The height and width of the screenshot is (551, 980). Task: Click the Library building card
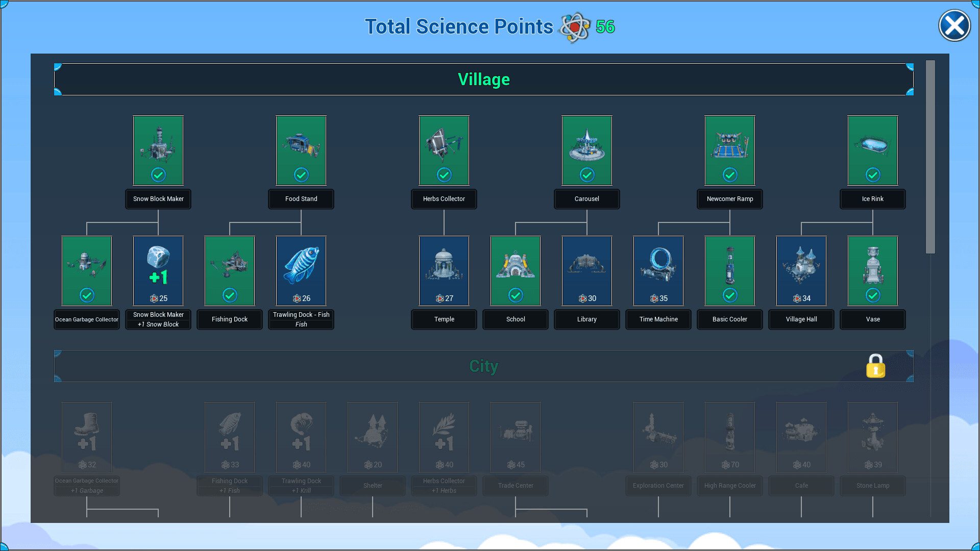[586, 270]
